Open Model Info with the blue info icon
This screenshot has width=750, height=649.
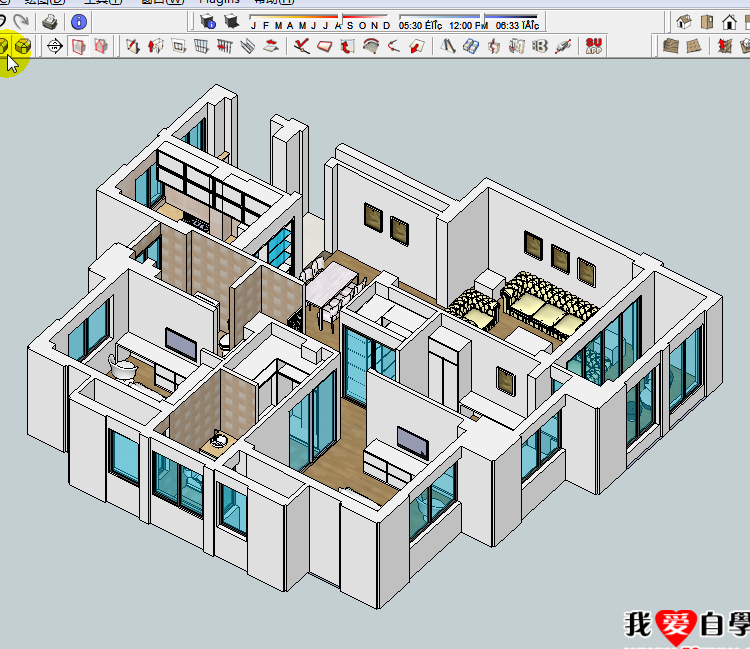click(x=79, y=21)
